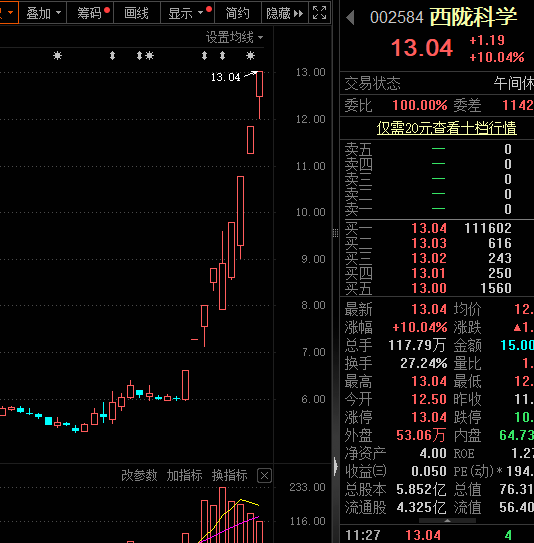This screenshot has width=534, height=543.
Task: Toggle 隐藏 to hide the side panel
Action: [x=285, y=13]
